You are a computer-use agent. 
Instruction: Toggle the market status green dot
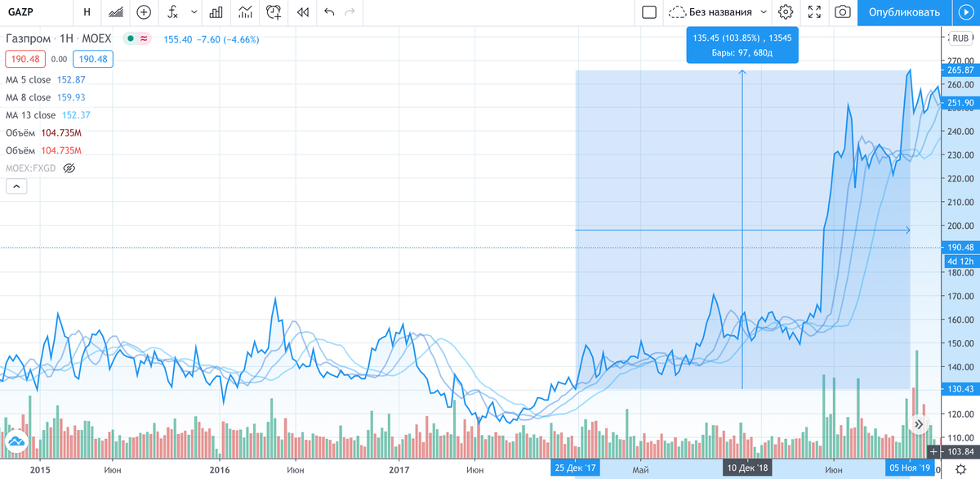click(x=130, y=38)
